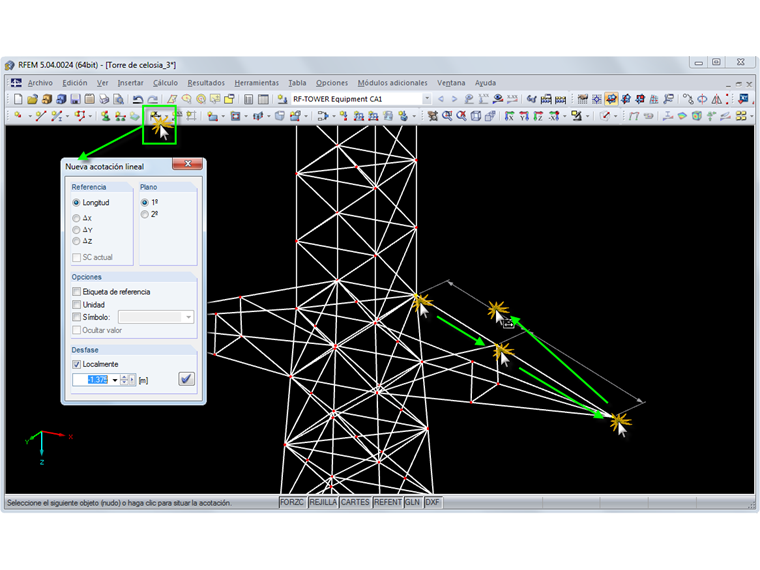The width and height of the screenshot is (760, 570).
Task: Switch to view against X direction
Action: [554, 116]
